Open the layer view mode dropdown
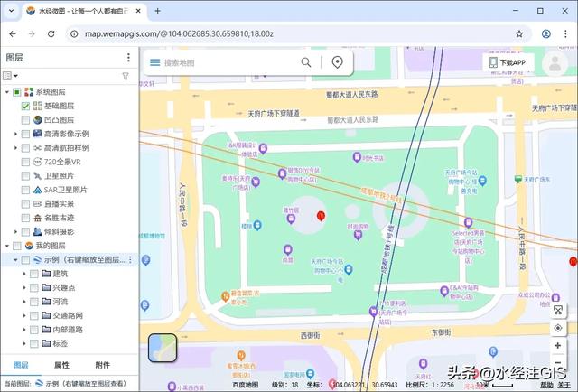 (x=10, y=76)
